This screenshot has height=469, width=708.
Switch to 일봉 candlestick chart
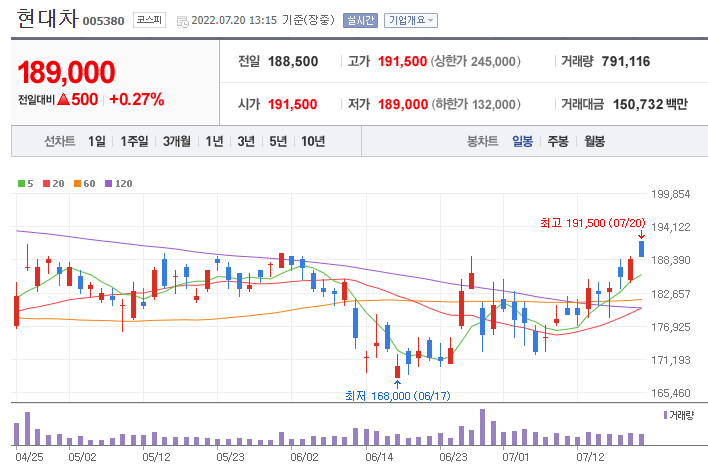pyautogui.click(x=522, y=141)
